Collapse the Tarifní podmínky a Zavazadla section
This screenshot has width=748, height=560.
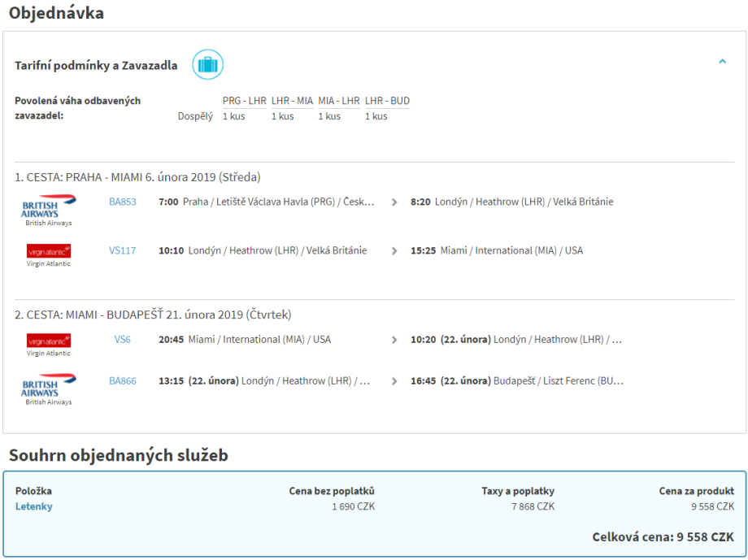722,62
